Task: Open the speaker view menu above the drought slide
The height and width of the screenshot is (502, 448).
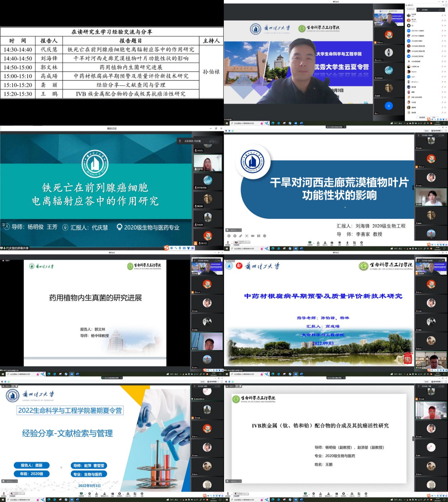Action: click(436, 131)
